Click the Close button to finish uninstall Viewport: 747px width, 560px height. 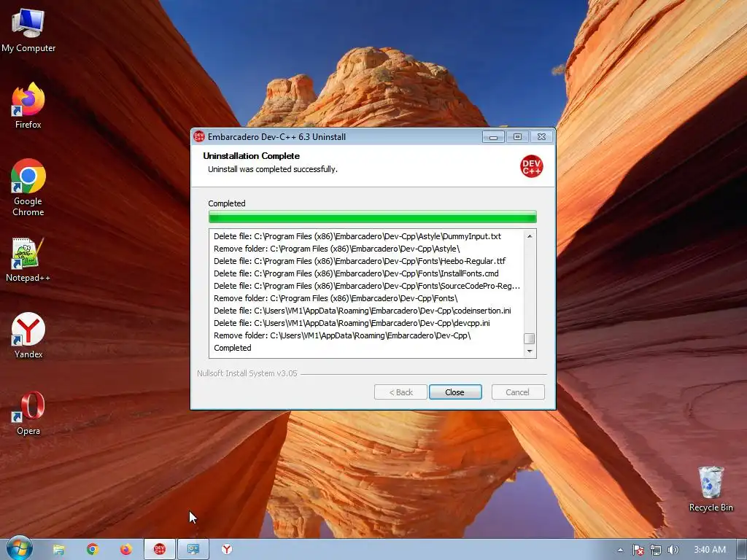tap(455, 392)
